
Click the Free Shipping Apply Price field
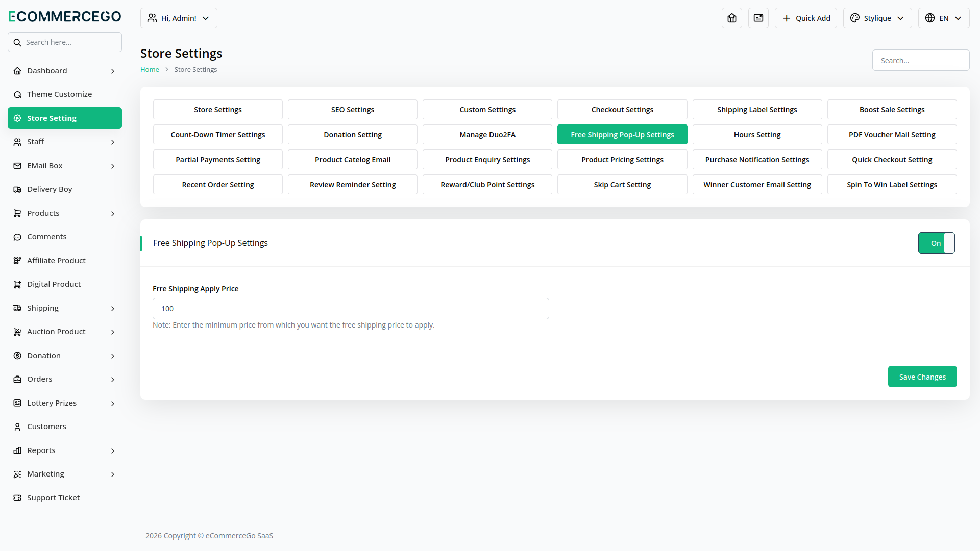pos(351,309)
